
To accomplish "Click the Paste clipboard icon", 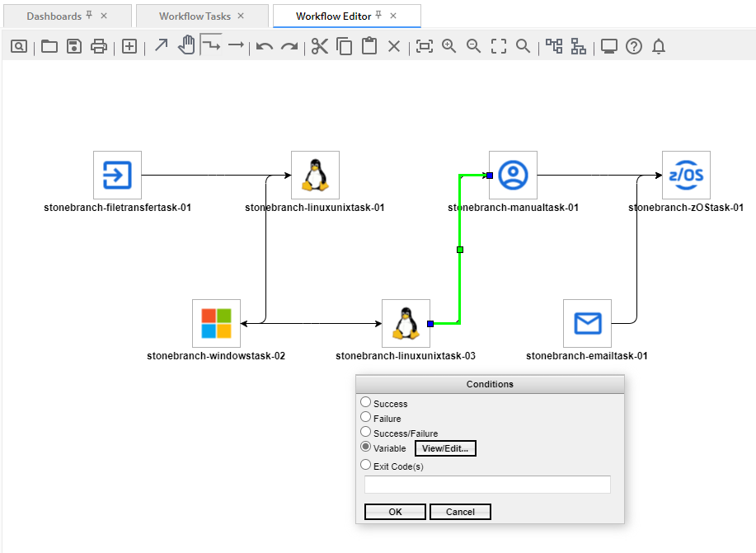I will pyautogui.click(x=369, y=46).
